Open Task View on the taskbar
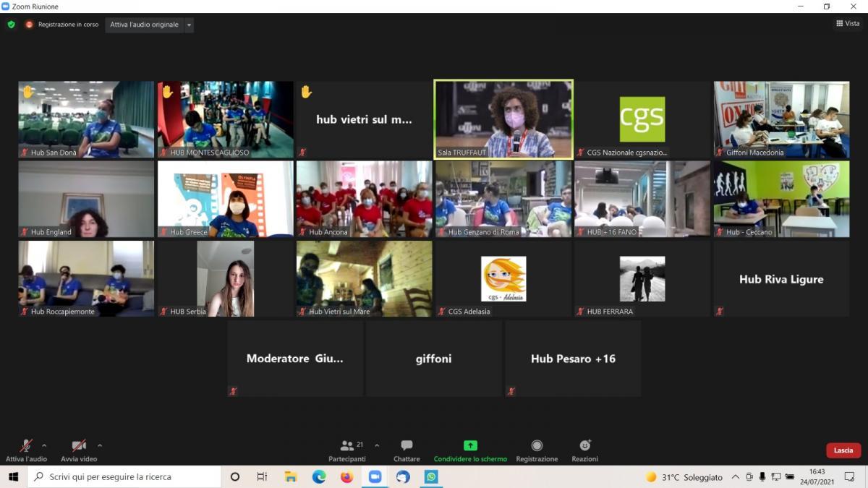This screenshot has width=868, height=488. [263, 477]
